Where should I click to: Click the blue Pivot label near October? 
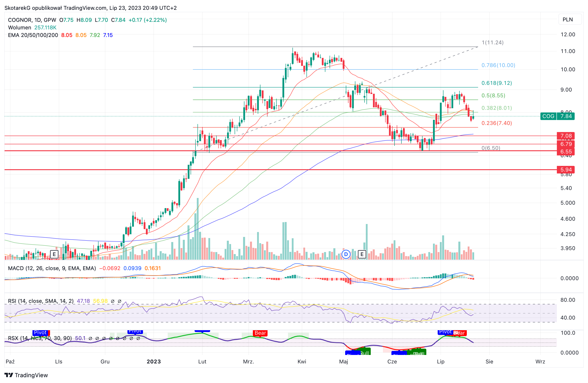[40, 332]
